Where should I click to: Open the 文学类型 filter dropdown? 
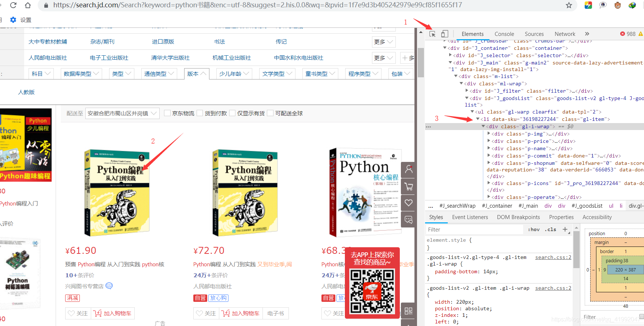[278, 74]
